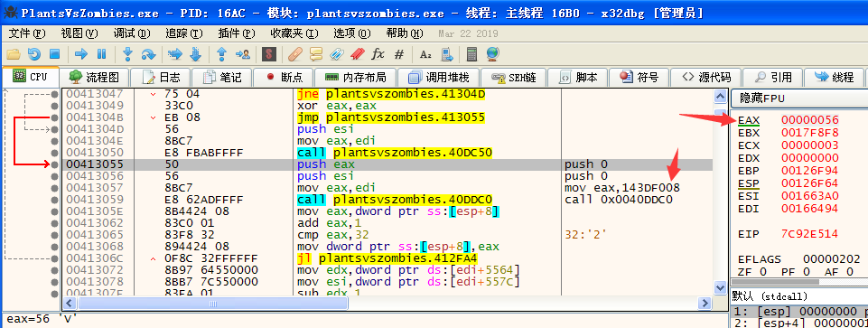
Task: Click the Open file folder icon
Action: pyautogui.click(x=14, y=53)
